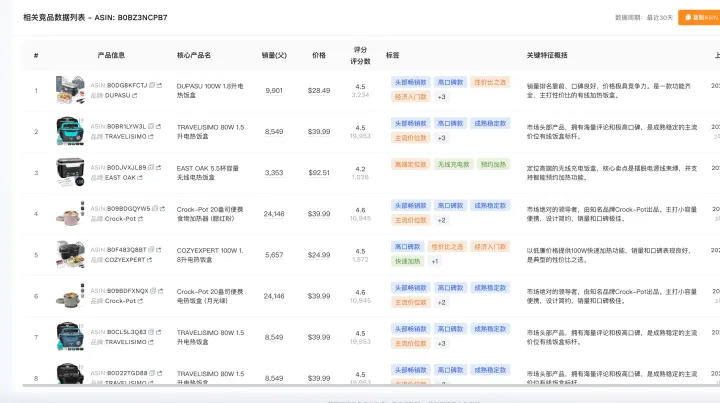Open external link icon beside brand DUPASU
720x403 pixels.
[135, 95]
